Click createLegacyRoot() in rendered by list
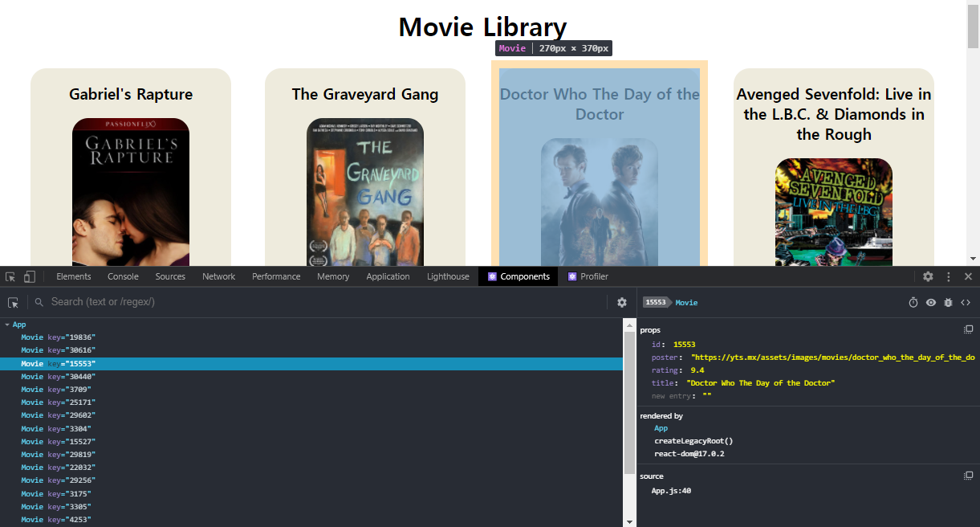Image resolution: width=980 pixels, height=527 pixels. point(693,441)
